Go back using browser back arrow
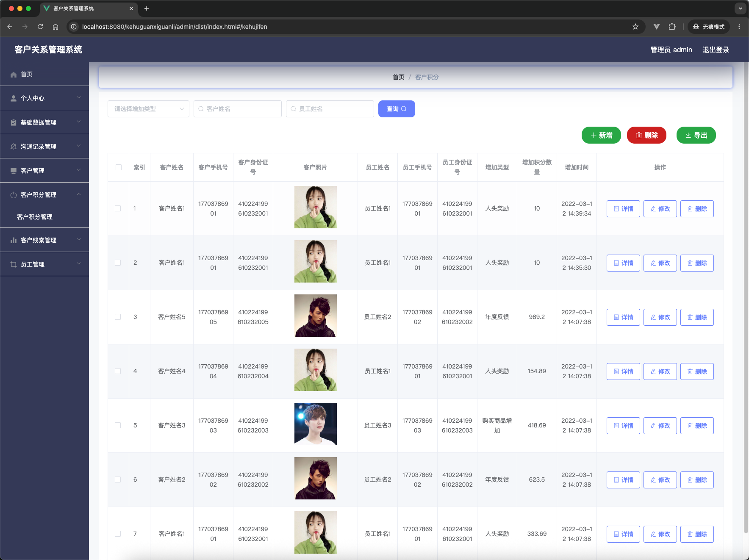This screenshot has width=749, height=560. click(x=10, y=27)
